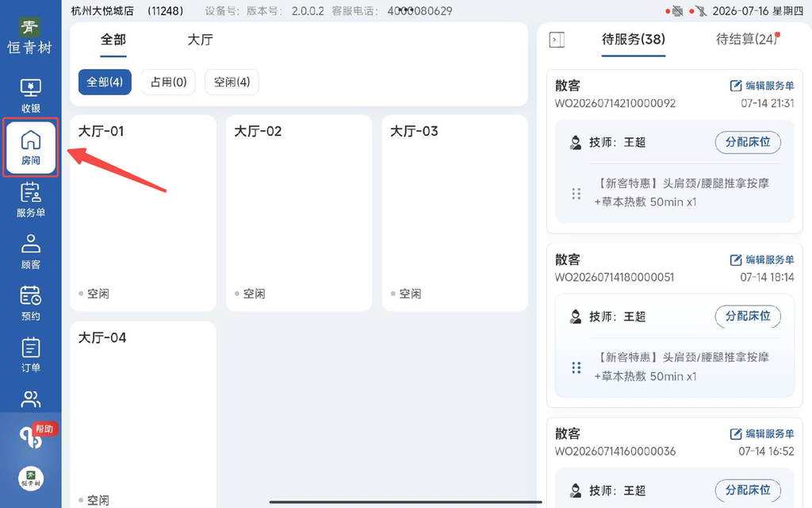Open the 帮助 help assistant
This screenshot has width=812, height=508.
coord(36,435)
